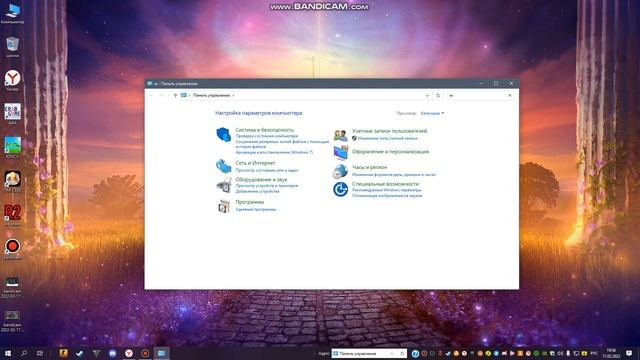Click the Панель управления breadcrumb in address bar
This screenshot has width=640, height=360.
tap(211, 95)
